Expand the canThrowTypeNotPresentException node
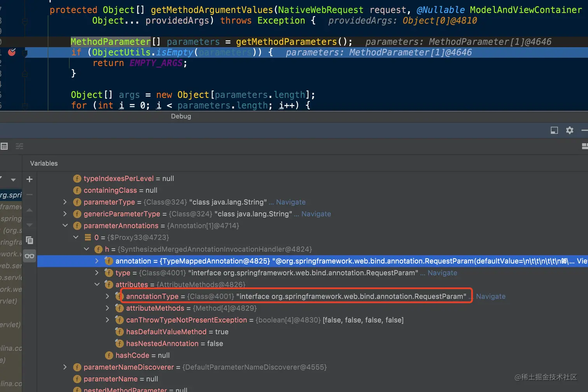The height and width of the screenshot is (392, 588). [108, 320]
